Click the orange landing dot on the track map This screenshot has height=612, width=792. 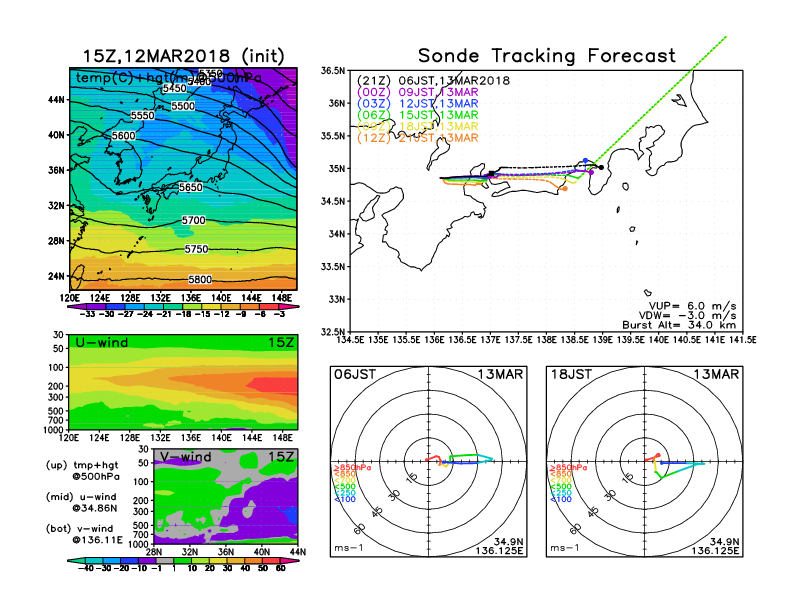pyautogui.click(x=565, y=189)
